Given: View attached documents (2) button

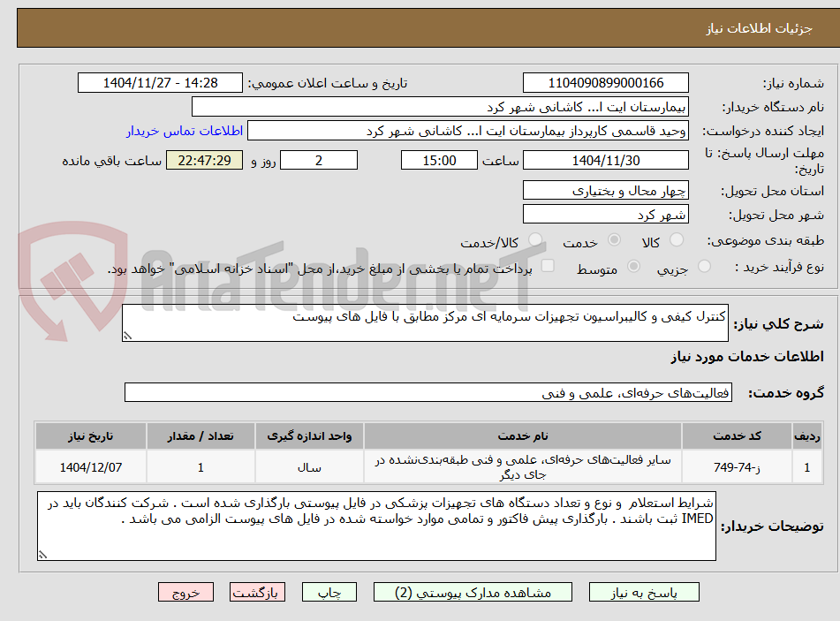Looking at the screenshot, I should click(473, 593).
